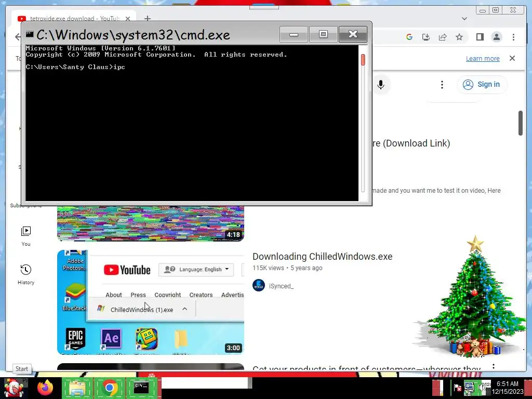Expand the Chrome tab search chevron
Viewport: 532px width, 399px height.
click(464, 19)
